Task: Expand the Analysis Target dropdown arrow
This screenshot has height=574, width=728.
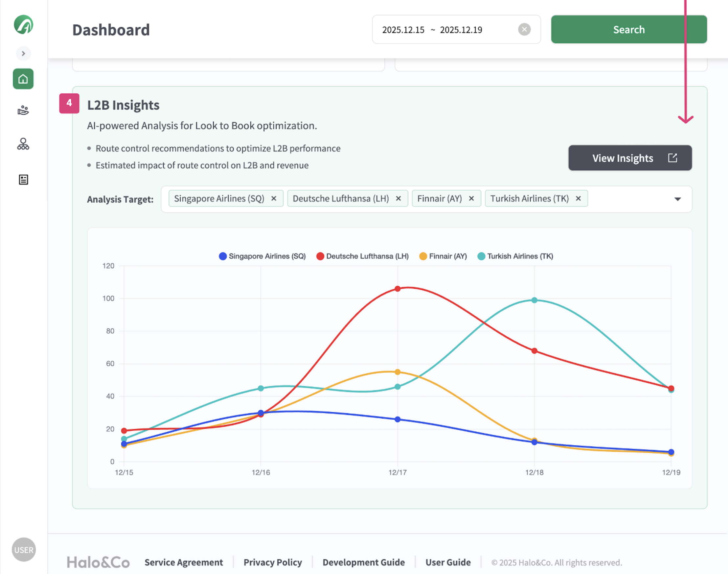Action: point(678,199)
